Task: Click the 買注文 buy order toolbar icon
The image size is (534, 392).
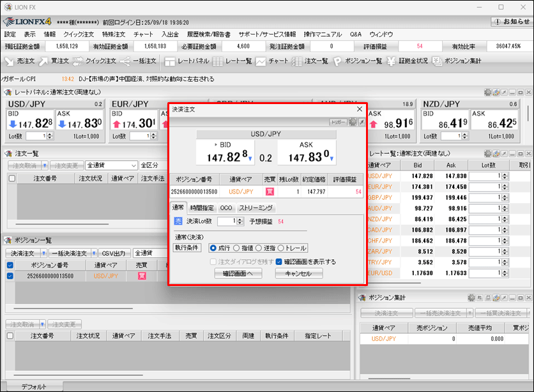Action: click(x=53, y=61)
